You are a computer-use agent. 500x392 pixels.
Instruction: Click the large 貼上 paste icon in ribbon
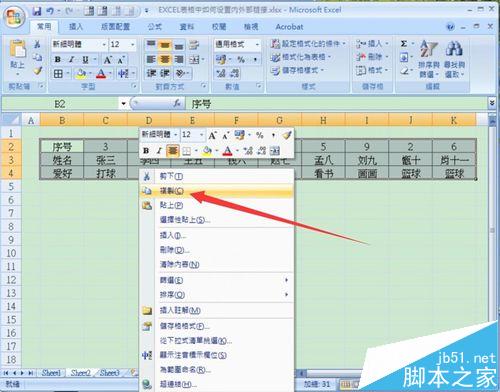pos(18,49)
